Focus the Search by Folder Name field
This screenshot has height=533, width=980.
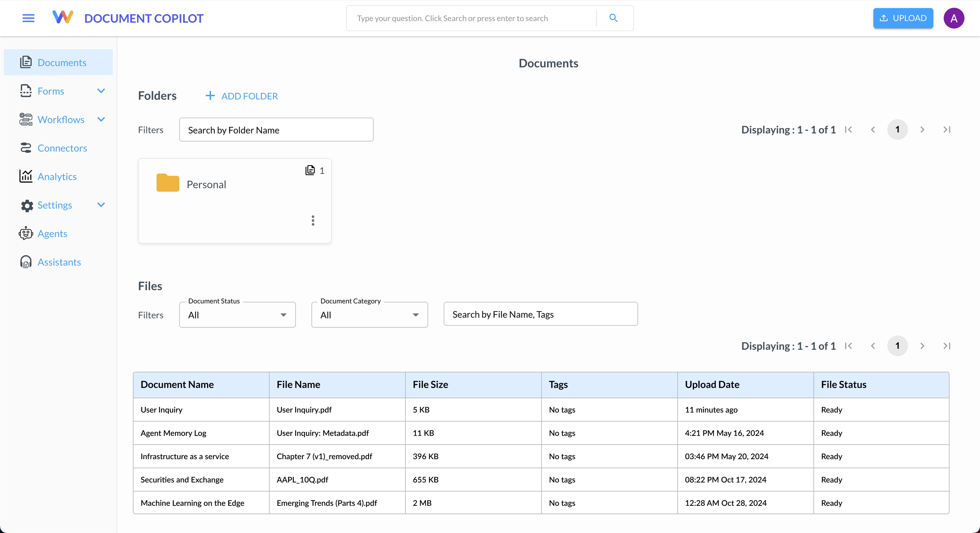(x=276, y=130)
